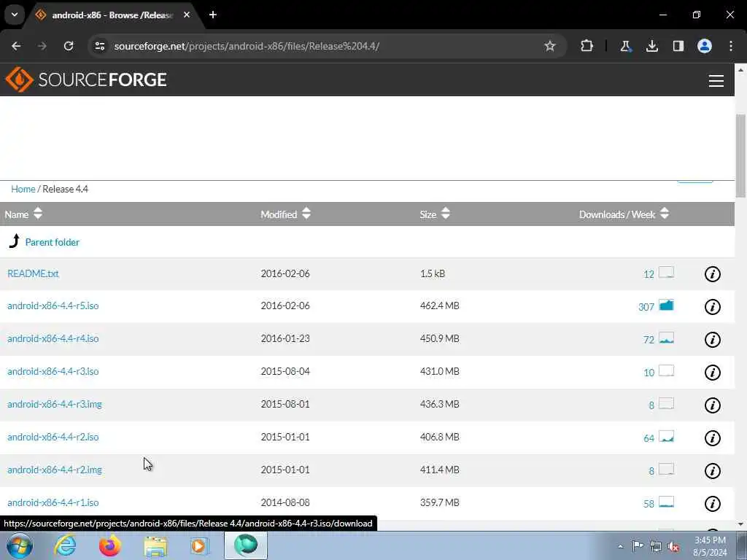
Task: Open info icon for android-x86-4.4-r1.iso
Action: click(x=712, y=503)
